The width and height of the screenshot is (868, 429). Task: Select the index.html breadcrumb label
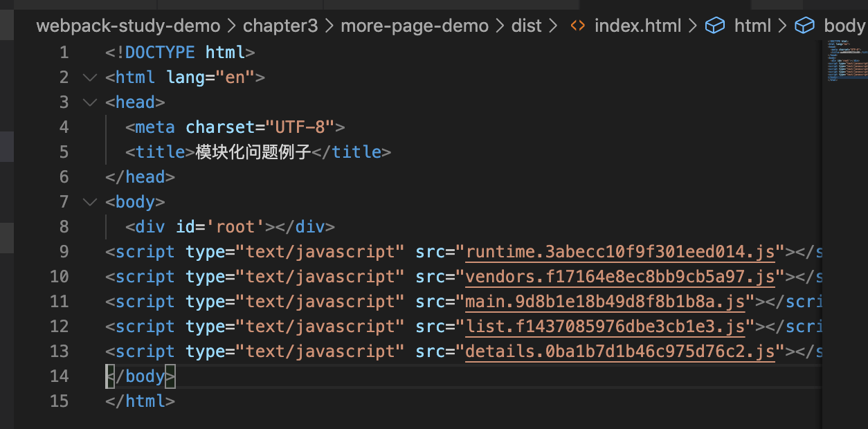click(x=638, y=26)
